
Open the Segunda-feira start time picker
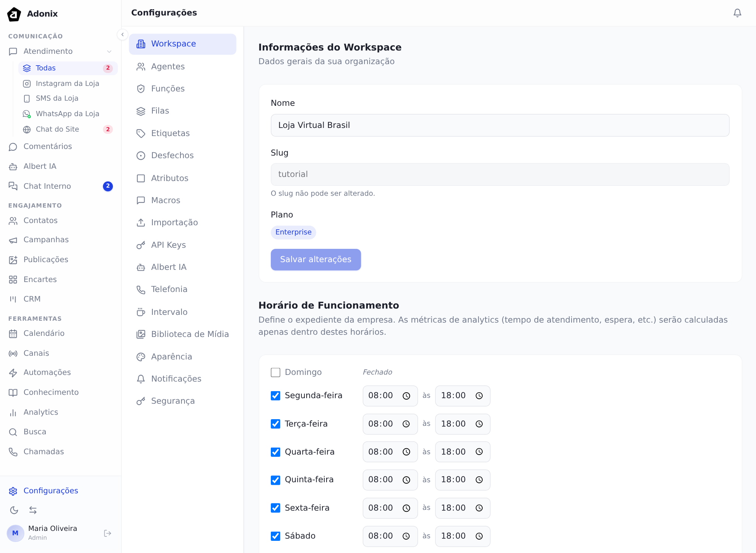pos(406,396)
